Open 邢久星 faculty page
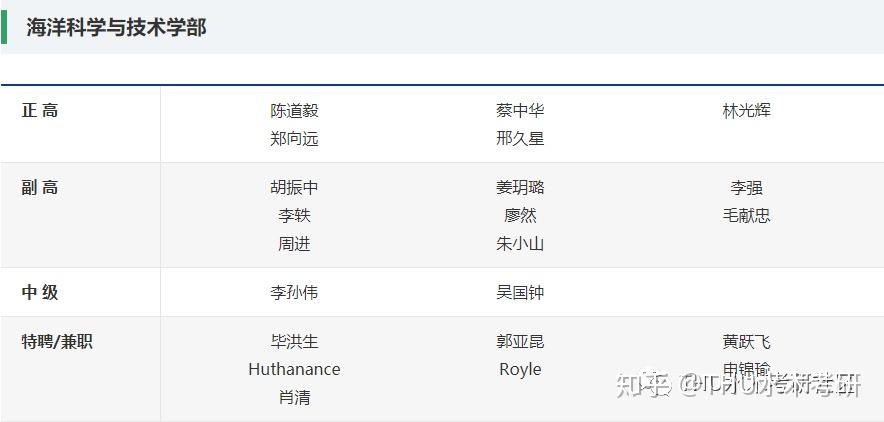Screen dimensions: 884x422 click(520, 139)
